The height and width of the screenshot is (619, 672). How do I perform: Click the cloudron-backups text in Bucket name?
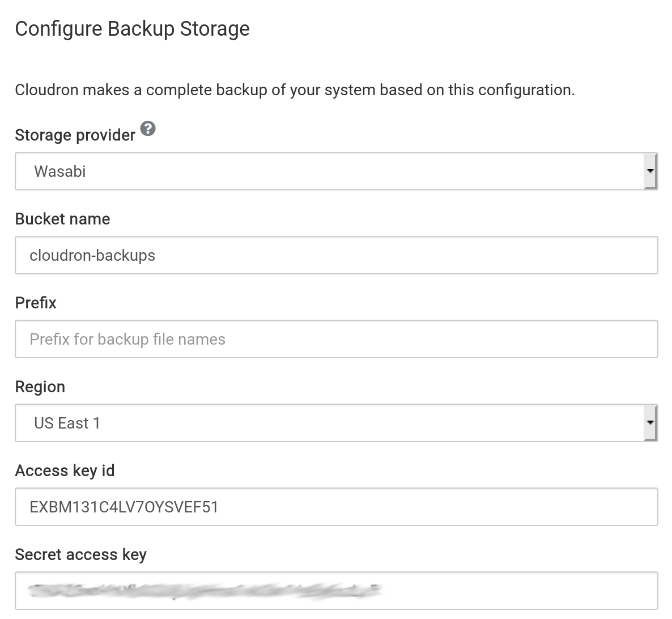92,255
